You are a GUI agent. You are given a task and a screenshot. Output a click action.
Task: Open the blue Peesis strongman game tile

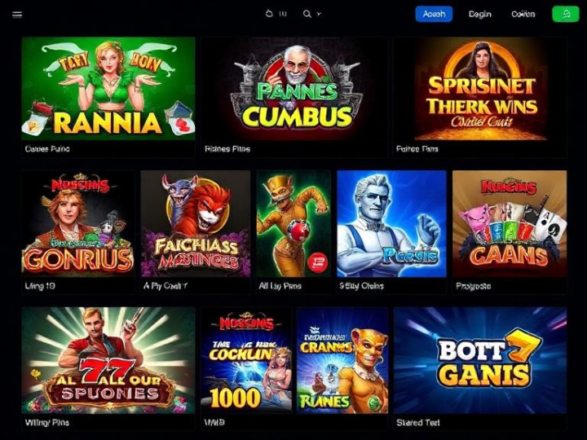(x=392, y=224)
